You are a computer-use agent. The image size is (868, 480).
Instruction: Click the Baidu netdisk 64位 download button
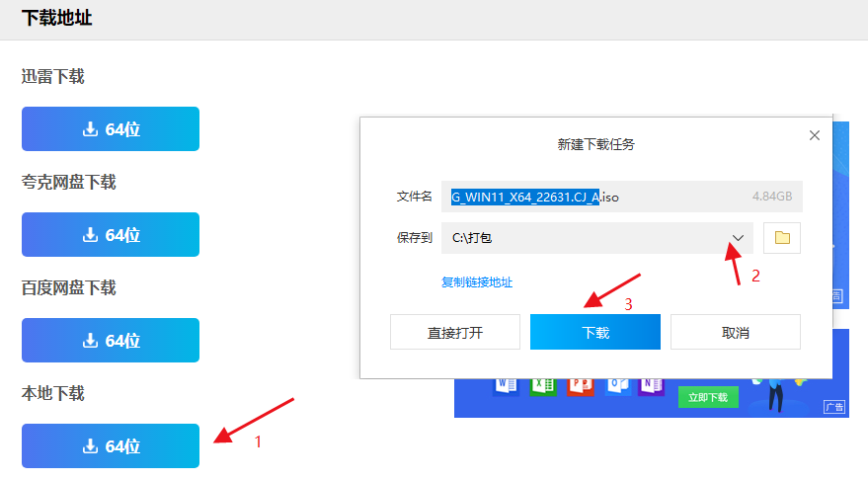pos(111,341)
